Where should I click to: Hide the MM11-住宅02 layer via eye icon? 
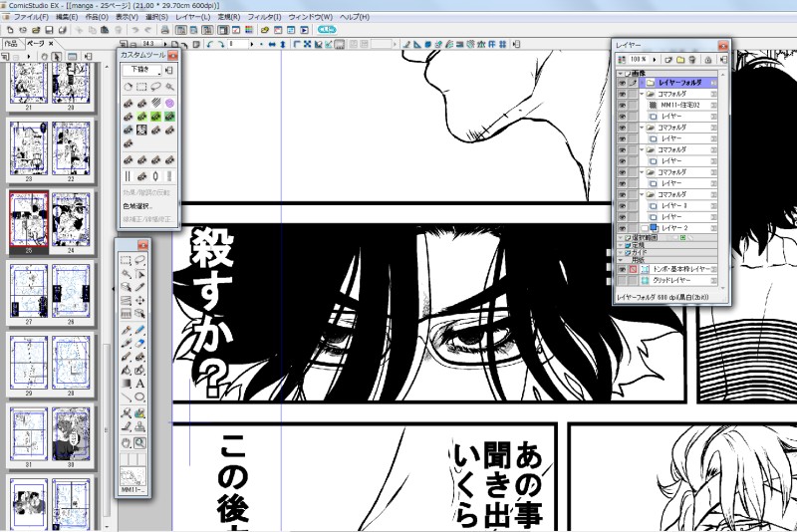tap(622, 105)
